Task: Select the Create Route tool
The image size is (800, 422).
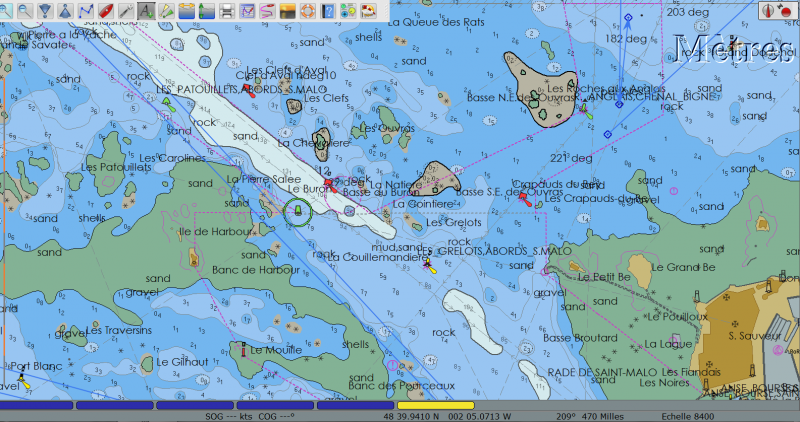Action: [x=86, y=10]
